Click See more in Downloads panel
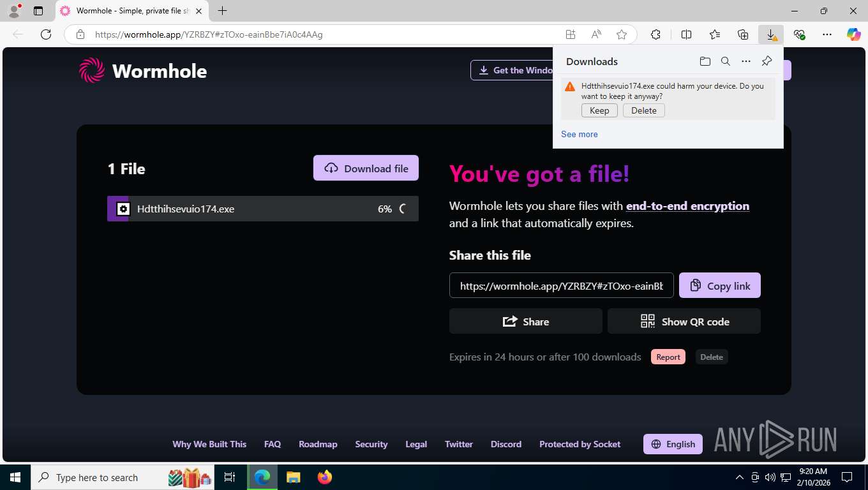This screenshot has height=490, width=868. [x=580, y=134]
